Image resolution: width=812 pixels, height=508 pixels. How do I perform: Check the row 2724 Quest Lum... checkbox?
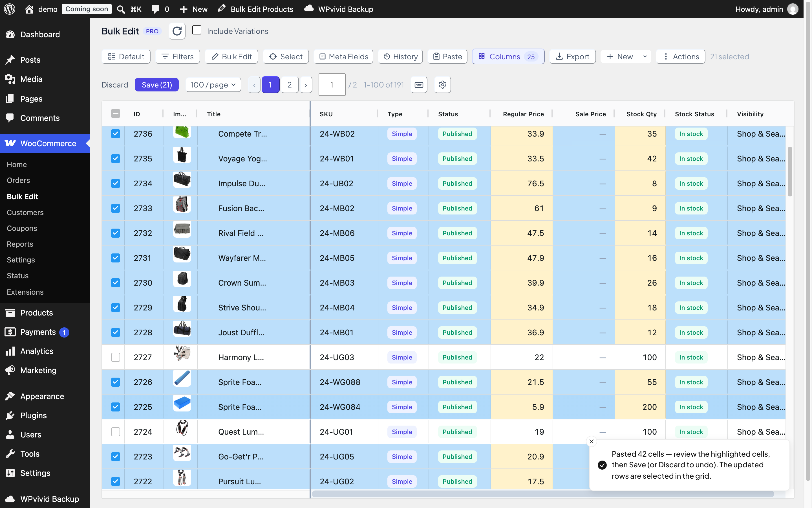[x=115, y=432]
